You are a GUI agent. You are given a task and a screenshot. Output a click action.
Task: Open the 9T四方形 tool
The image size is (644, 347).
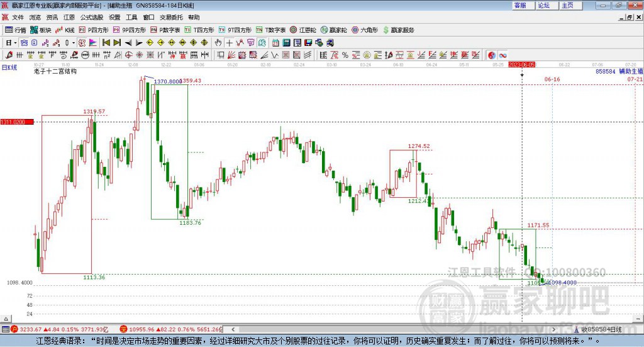(x=235, y=30)
